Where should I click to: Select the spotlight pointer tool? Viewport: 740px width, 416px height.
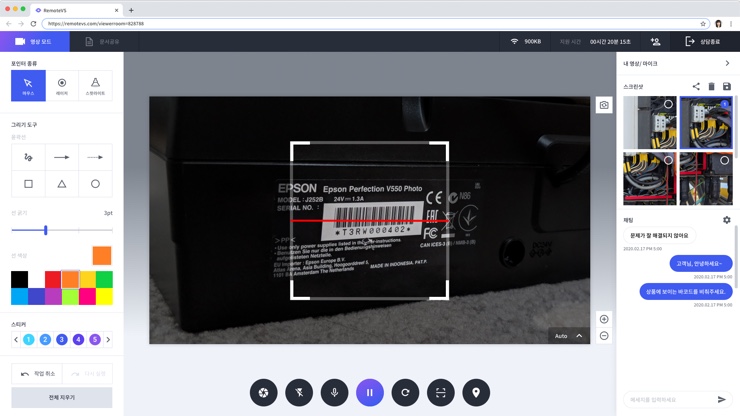pyautogui.click(x=95, y=85)
